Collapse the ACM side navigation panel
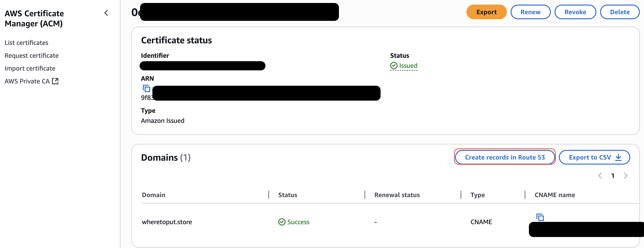Screen dimensions: 644x248 (x=106, y=13)
